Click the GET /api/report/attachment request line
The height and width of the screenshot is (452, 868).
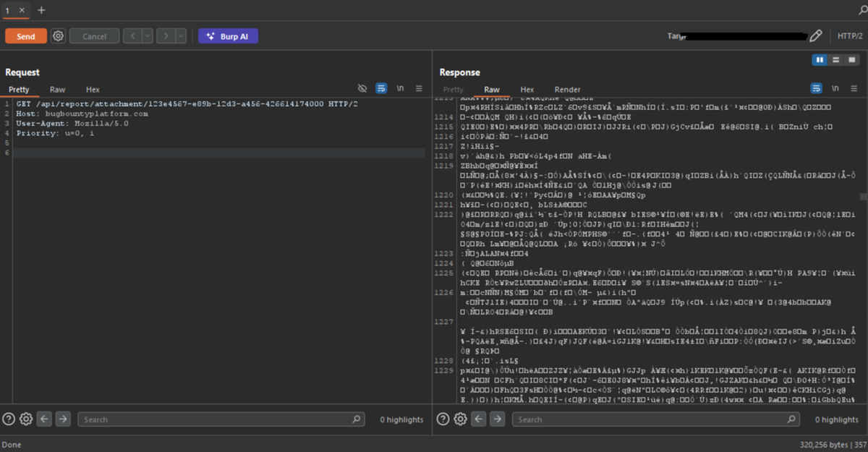point(187,103)
